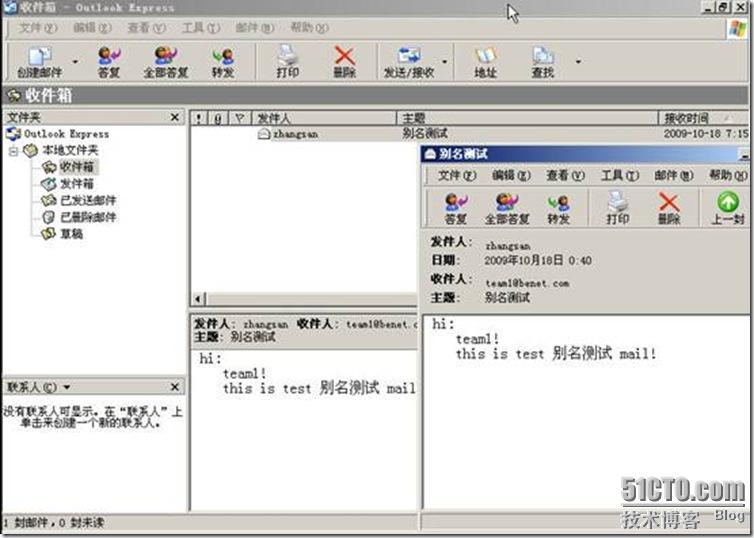Open 编辑 menu in main Outlook window
754x538 pixels.
tap(92, 28)
